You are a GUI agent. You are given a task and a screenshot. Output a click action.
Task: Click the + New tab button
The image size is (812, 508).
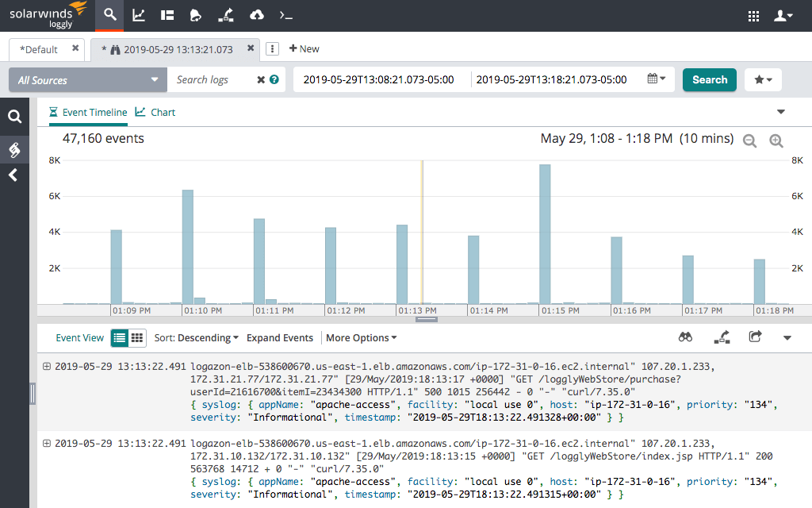coord(304,48)
